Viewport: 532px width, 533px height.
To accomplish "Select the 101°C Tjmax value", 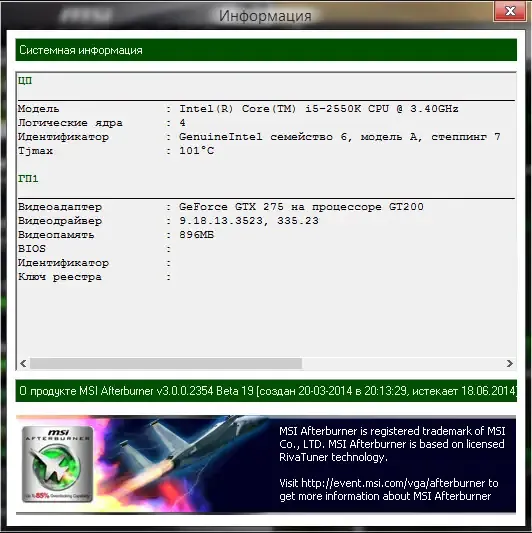I will pos(196,151).
